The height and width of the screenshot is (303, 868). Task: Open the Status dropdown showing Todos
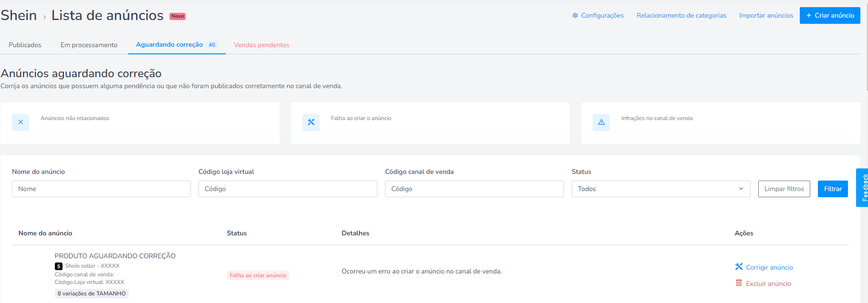(x=661, y=189)
